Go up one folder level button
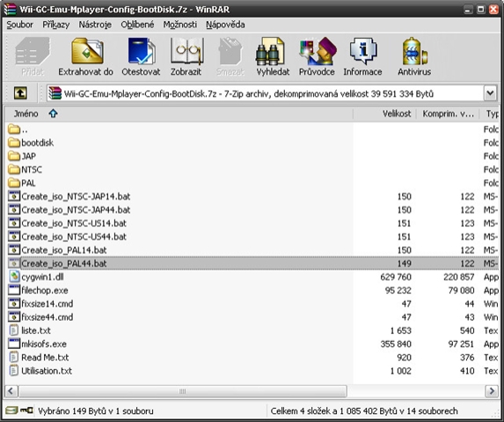The height and width of the screenshot is (422, 504). point(20,93)
